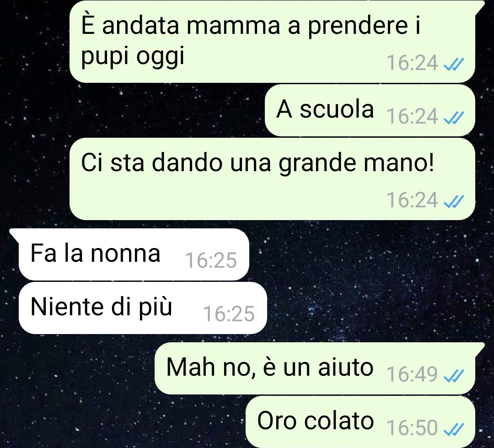Tap the 16:24 time beside "pupi oggi"
Viewport: 494px width, 448px height.
click(412, 63)
